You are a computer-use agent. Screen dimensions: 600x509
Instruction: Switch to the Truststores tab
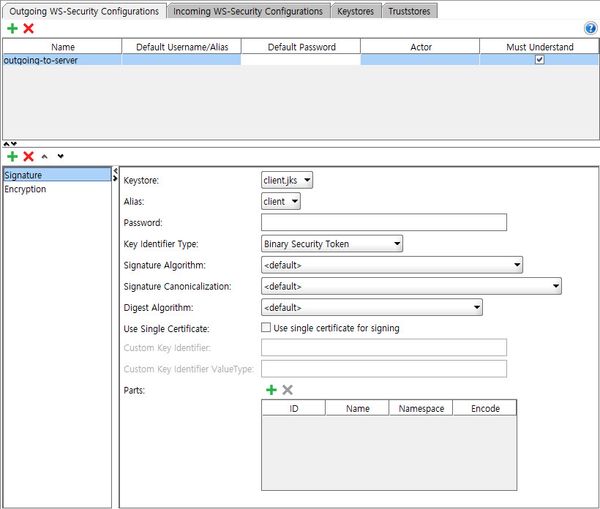tap(412, 11)
